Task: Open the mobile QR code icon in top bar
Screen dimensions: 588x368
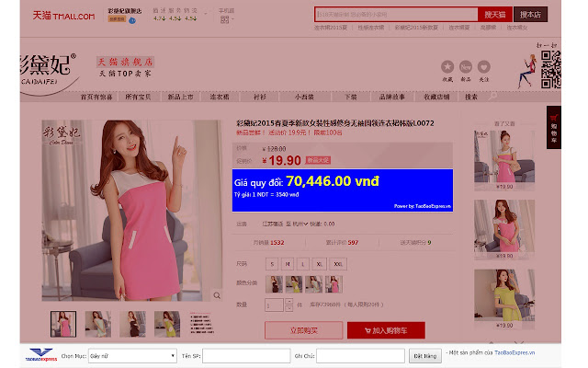Action: click(224, 19)
